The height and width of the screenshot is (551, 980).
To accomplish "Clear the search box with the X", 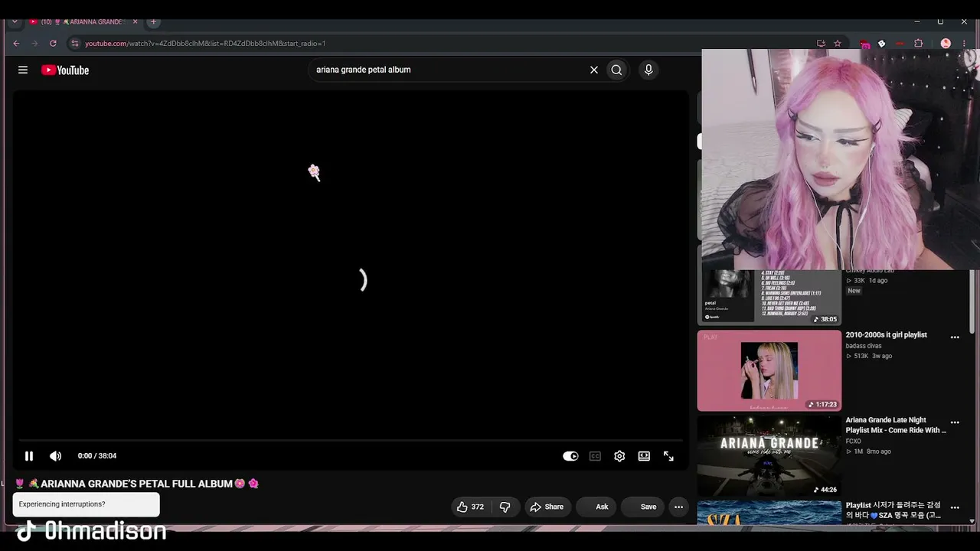I will point(593,70).
